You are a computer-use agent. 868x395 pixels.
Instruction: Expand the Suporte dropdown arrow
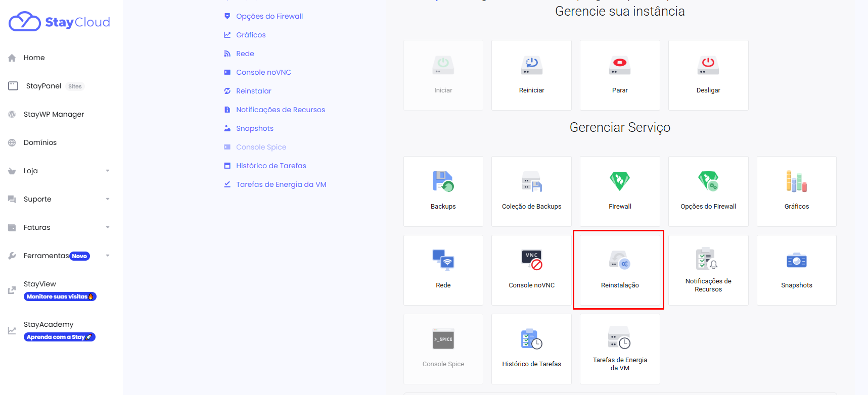pos(108,199)
